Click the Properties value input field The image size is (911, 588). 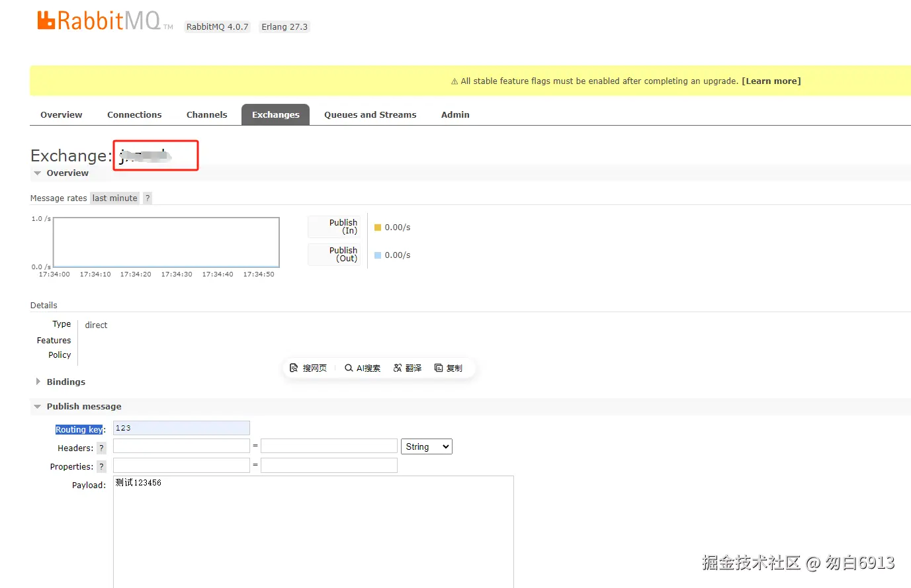pyautogui.click(x=329, y=465)
